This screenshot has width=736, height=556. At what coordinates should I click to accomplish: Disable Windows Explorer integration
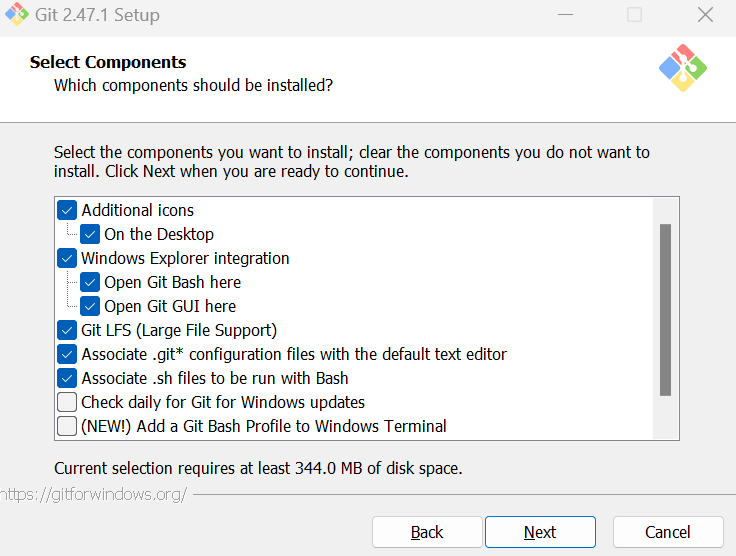pos(67,258)
